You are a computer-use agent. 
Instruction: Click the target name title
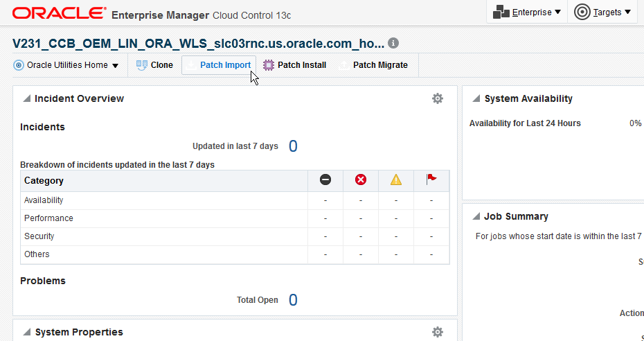coord(198,44)
